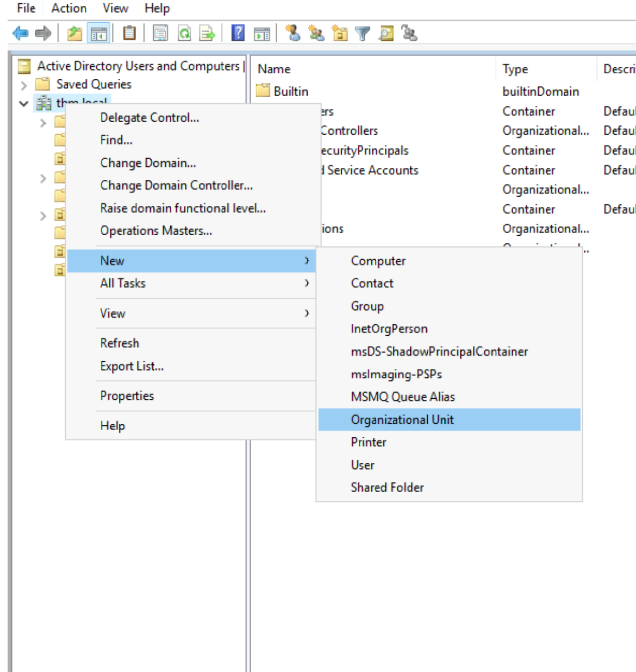Click the Descri... column header
Viewport: 636px width, 672px height.
click(x=617, y=69)
